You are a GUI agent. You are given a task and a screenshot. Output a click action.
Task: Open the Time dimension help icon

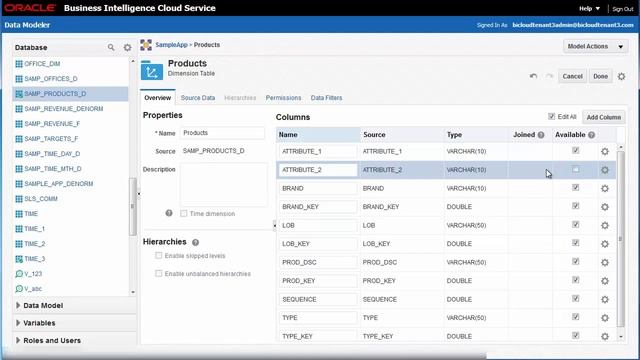(169, 213)
